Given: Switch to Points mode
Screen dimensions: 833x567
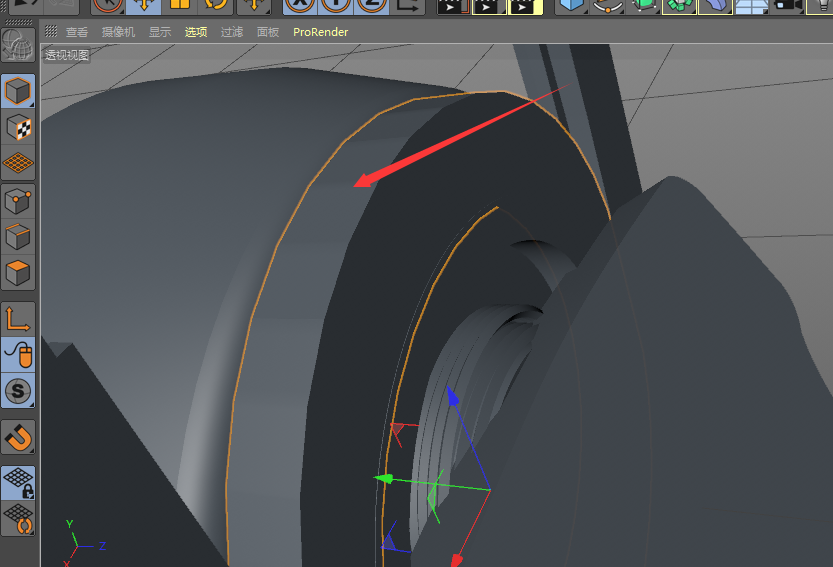Looking at the screenshot, I should pos(18,201).
